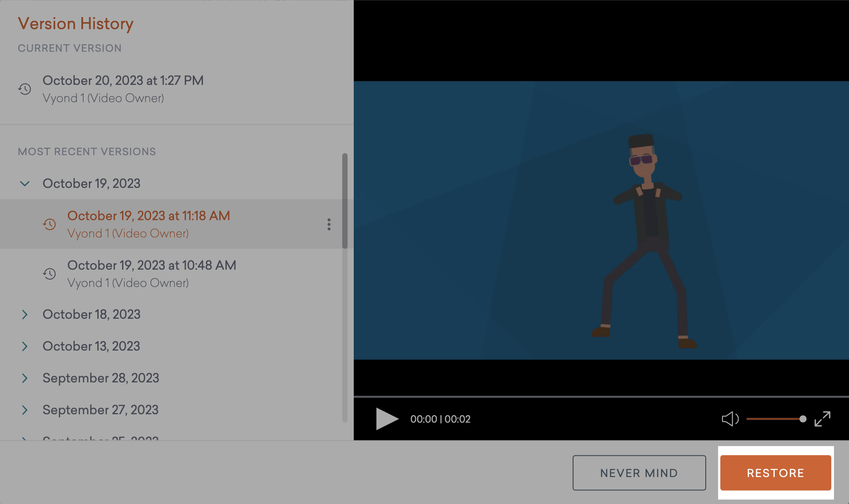Mute the video using the speaker icon
The image size is (849, 504).
730,419
